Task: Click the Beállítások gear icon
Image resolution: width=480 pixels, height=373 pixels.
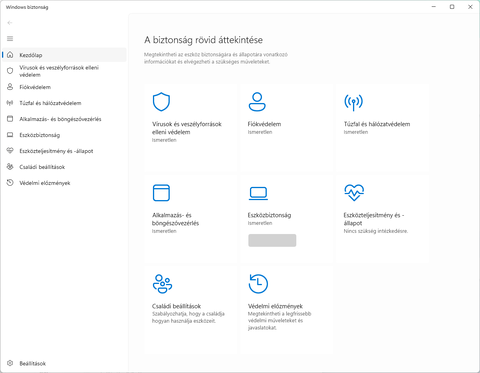Action: [10, 363]
